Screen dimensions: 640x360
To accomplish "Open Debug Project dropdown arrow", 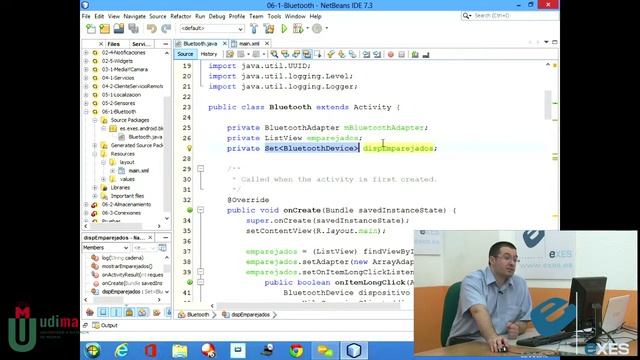I will [x=307, y=29].
